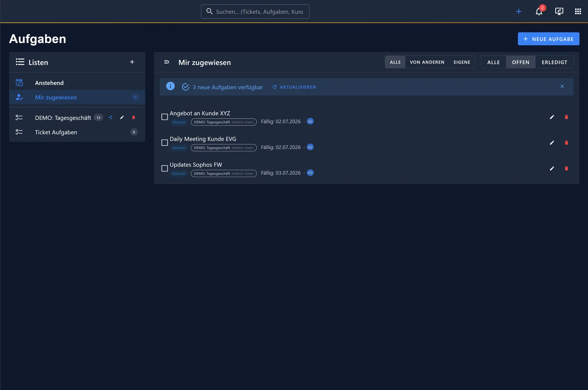The image size is (588, 390).
Task: Edit the DEMO: Tagesgeschäft list
Action: (x=122, y=118)
